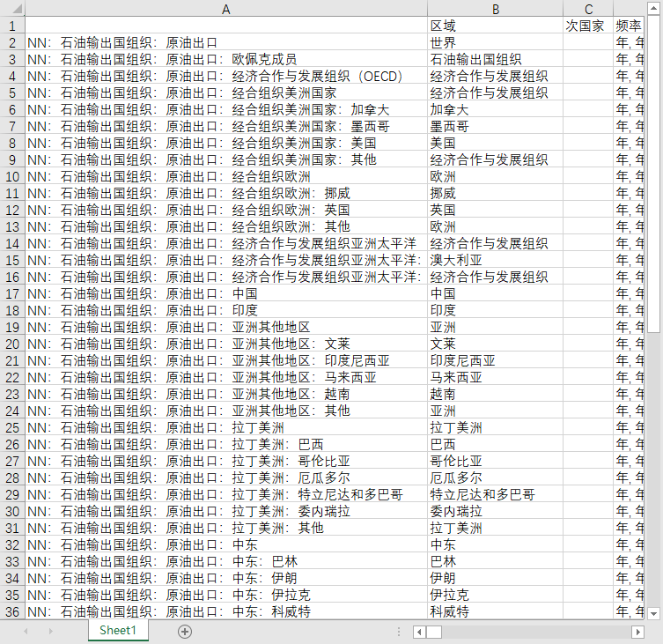The height and width of the screenshot is (644, 663).
Task: Click the 次国家 header cell
Action: point(588,26)
